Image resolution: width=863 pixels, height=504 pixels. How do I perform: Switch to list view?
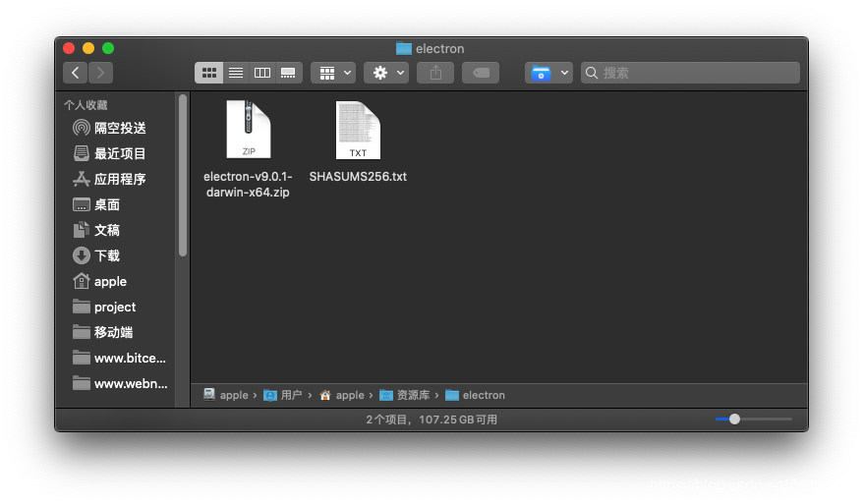236,73
